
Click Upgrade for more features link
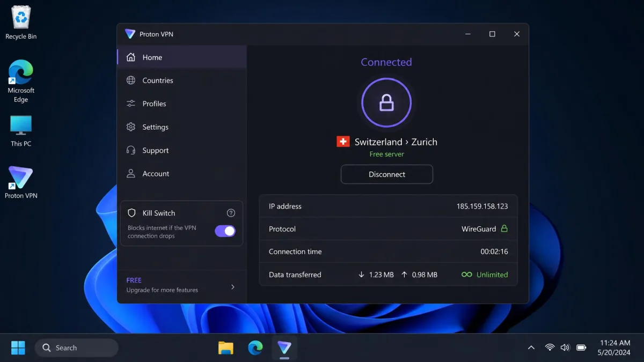[x=162, y=290]
